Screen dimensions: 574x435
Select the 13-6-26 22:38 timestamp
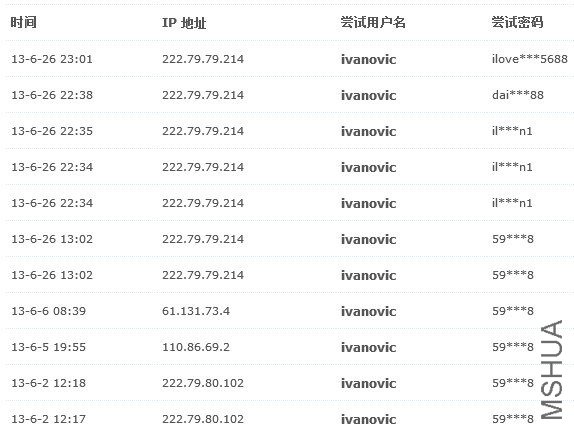point(52,95)
